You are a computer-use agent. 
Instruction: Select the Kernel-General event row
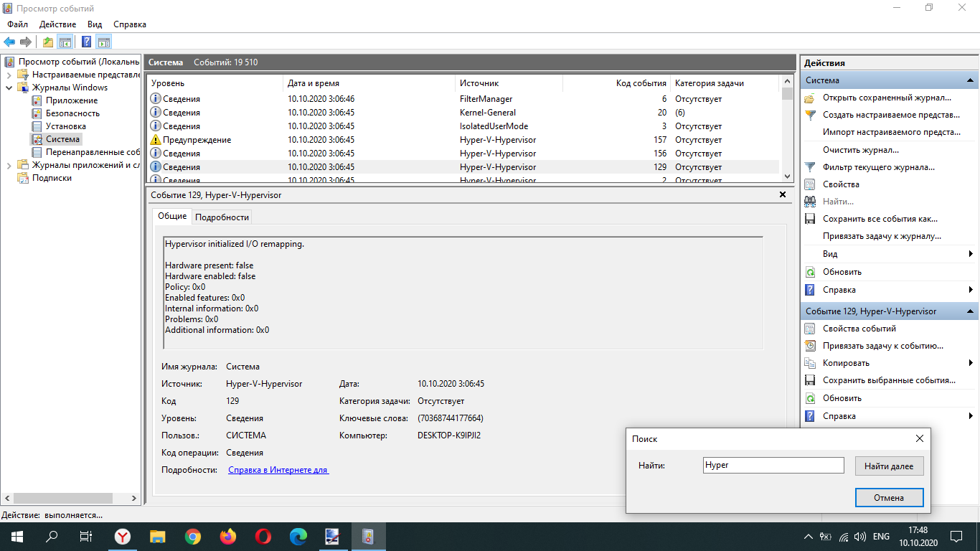[463, 113]
